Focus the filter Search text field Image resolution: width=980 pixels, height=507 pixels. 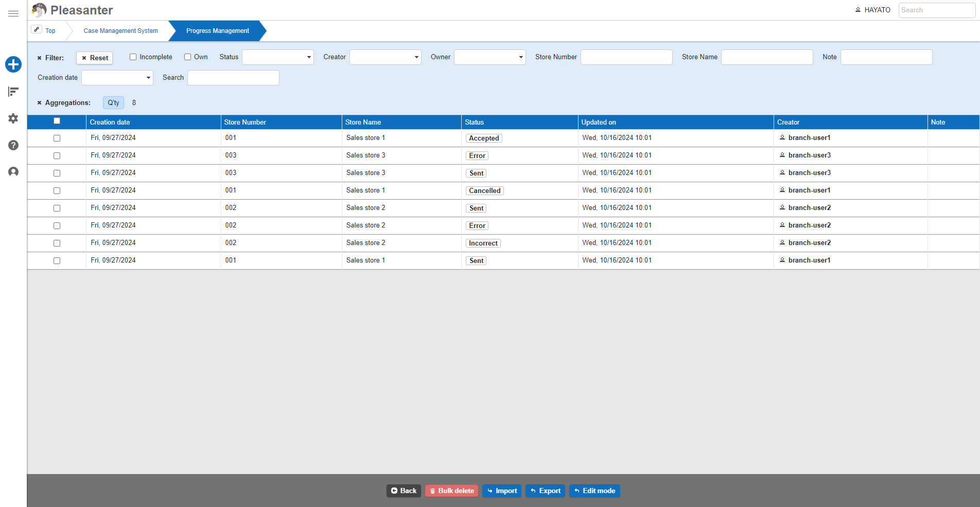click(233, 78)
